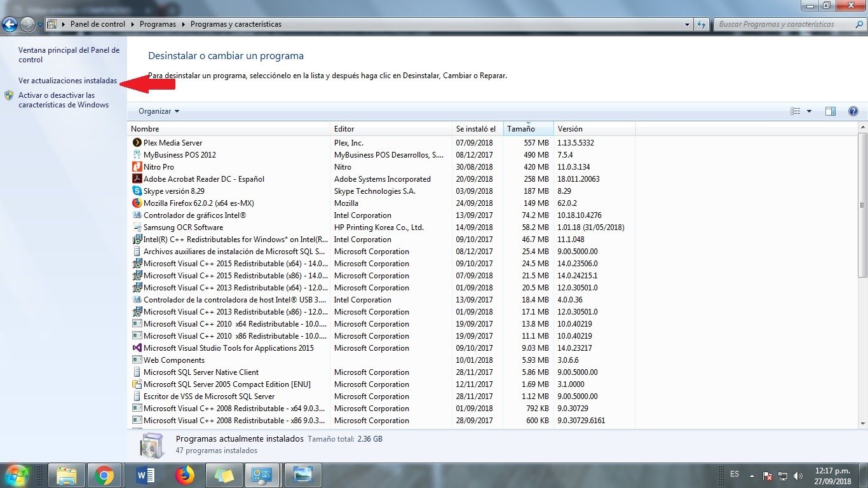Select Adobe Acrobat Reader DC icon
This screenshot has height=488, width=868.
coord(137,179)
